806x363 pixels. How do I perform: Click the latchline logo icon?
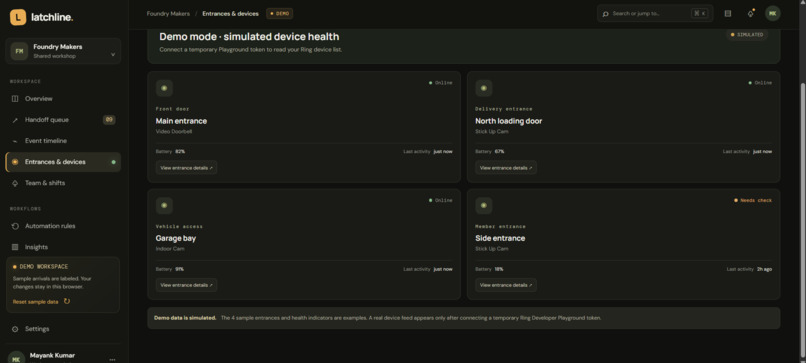18,17
